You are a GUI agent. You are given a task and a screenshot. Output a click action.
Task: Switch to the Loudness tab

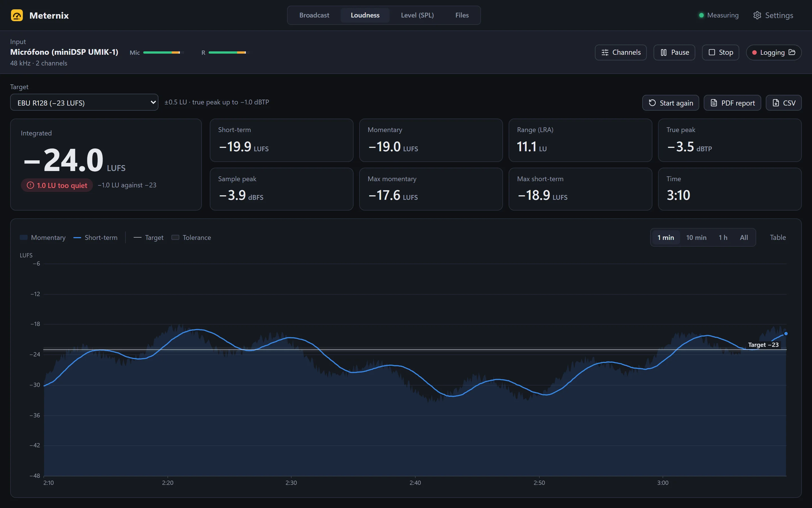[x=365, y=15]
